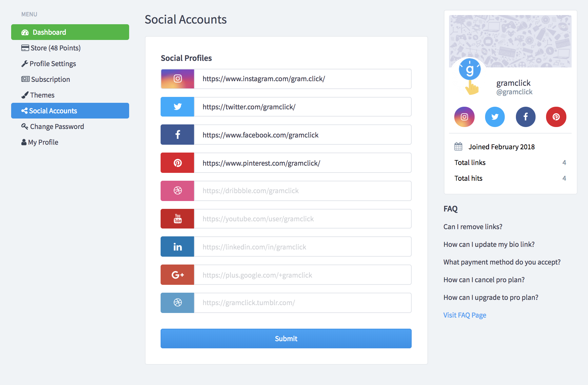Click the 'Total hits' label

click(x=468, y=178)
